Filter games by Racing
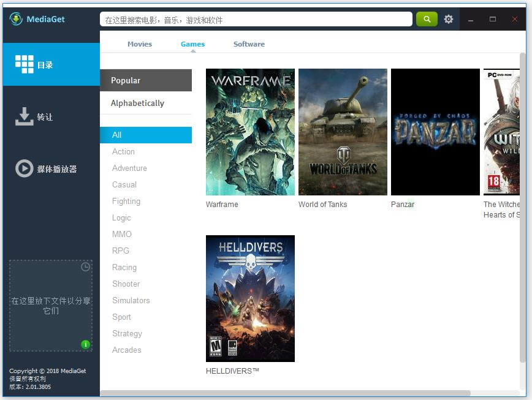Viewport: 532px width, 400px height. click(x=124, y=268)
